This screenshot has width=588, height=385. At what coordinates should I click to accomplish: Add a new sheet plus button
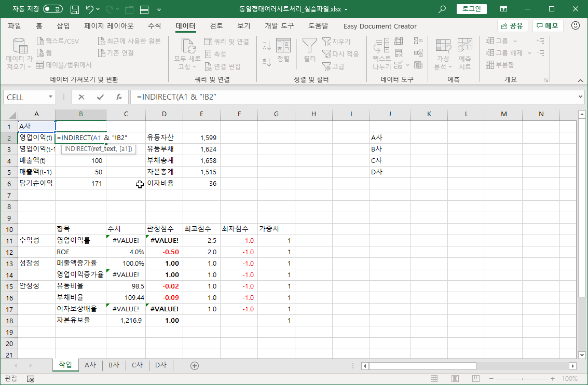[x=195, y=365]
